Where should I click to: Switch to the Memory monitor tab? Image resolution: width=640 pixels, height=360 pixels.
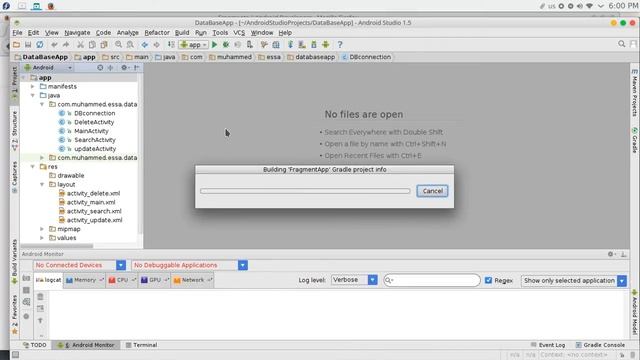coord(85,280)
